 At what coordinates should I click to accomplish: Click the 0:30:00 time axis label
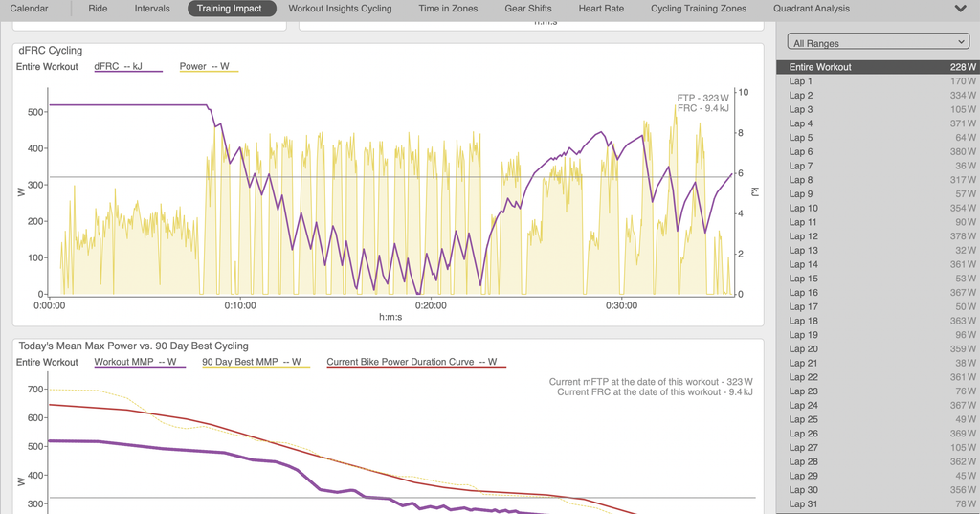621,305
